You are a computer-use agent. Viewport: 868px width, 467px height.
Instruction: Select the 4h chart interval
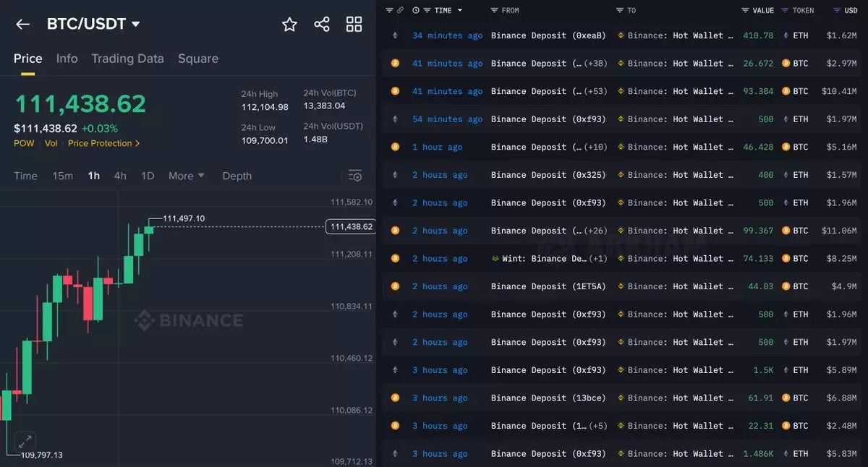[120, 176]
